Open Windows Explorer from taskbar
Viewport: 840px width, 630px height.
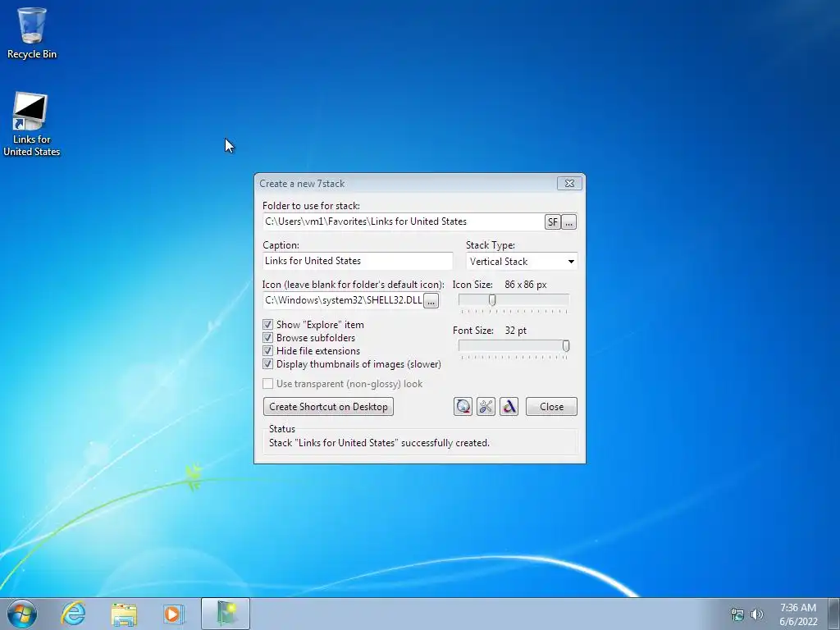[124, 614]
